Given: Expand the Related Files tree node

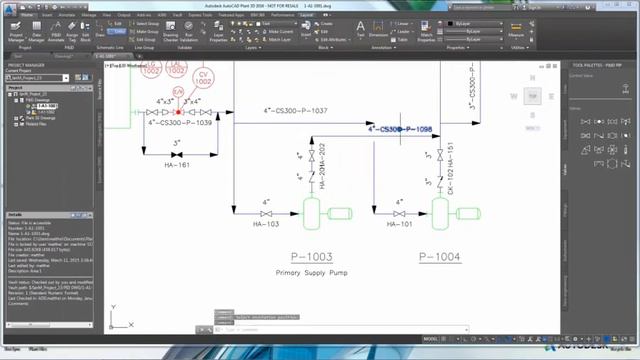Looking at the screenshot, I should pyautogui.click(x=16, y=124).
